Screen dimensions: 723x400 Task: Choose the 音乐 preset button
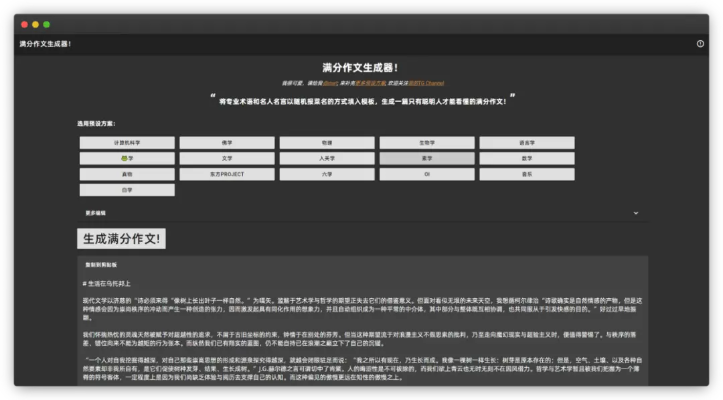click(527, 174)
